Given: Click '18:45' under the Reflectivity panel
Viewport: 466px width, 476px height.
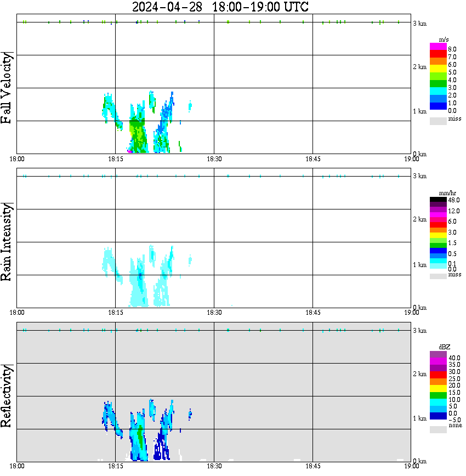Looking at the screenshot, I should (x=312, y=466).
